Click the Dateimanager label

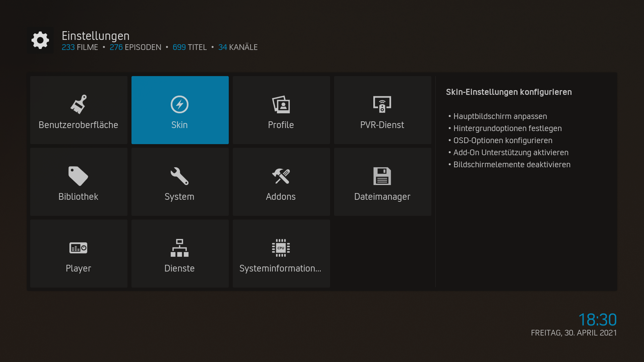point(382,197)
